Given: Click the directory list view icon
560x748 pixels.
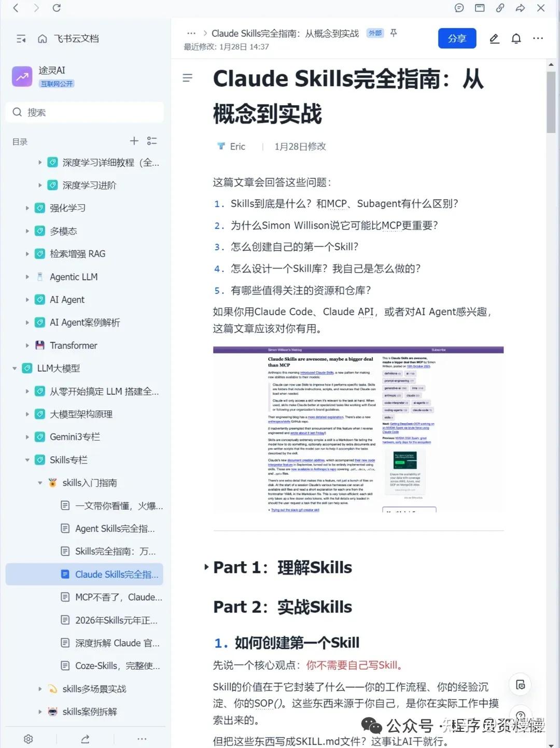Looking at the screenshot, I should (x=152, y=141).
